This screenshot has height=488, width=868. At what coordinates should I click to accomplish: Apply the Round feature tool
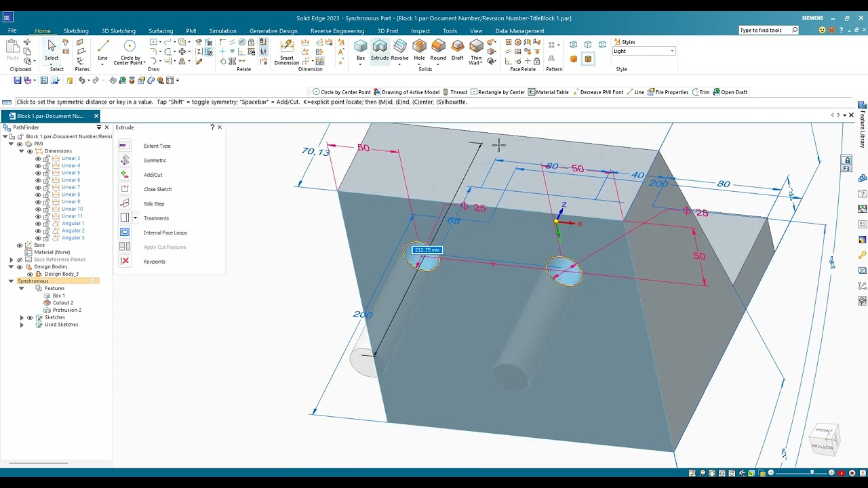438,50
